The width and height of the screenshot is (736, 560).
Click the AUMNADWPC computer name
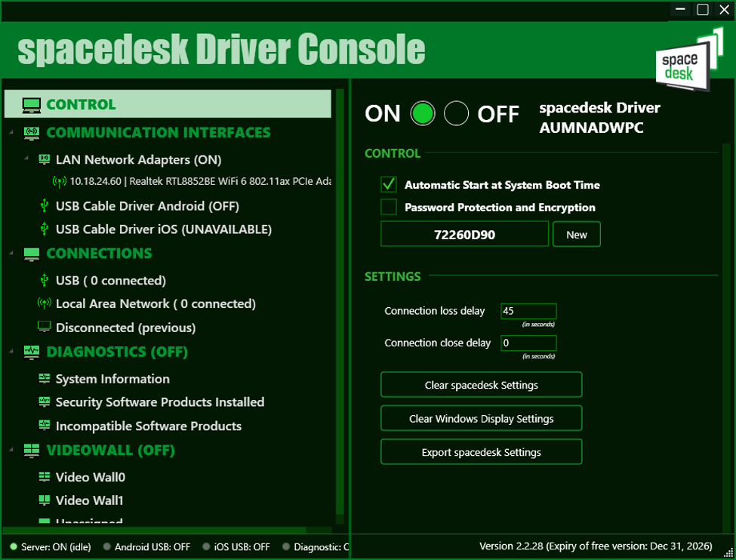point(591,128)
